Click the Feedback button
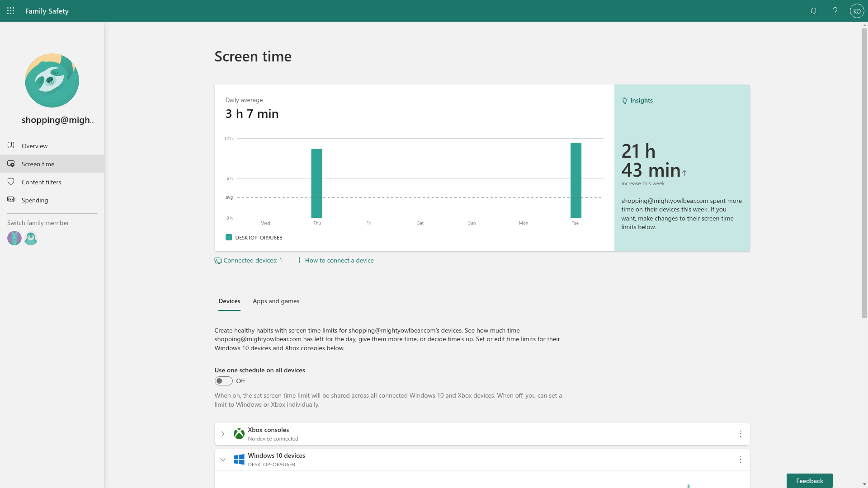The image size is (868, 488). click(809, 481)
